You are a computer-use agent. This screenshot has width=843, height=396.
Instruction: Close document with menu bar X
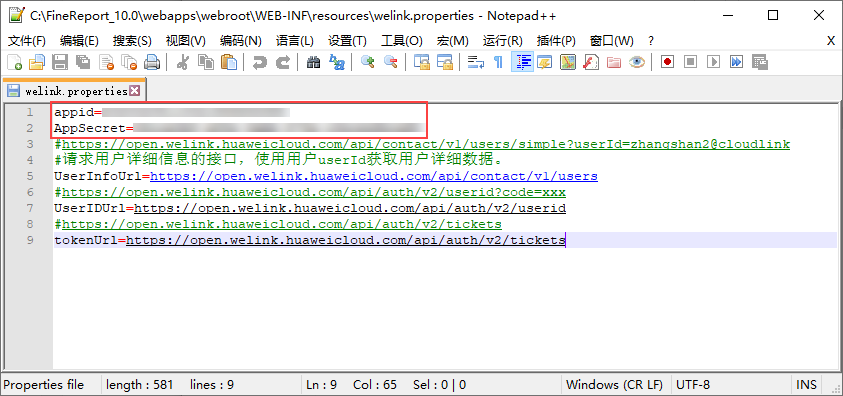pyautogui.click(x=831, y=41)
